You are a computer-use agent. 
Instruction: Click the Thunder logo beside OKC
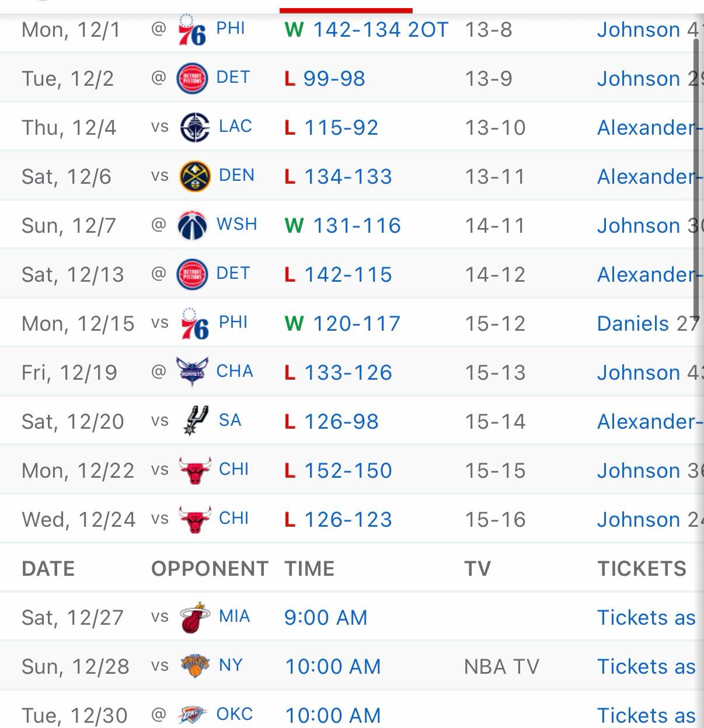(x=192, y=715)
